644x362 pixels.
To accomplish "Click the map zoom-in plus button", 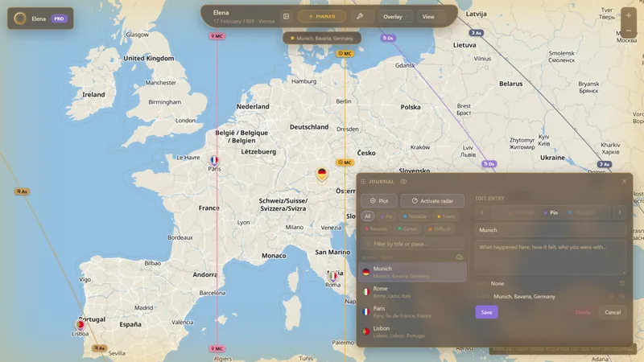I will click(x=629, y=15).
